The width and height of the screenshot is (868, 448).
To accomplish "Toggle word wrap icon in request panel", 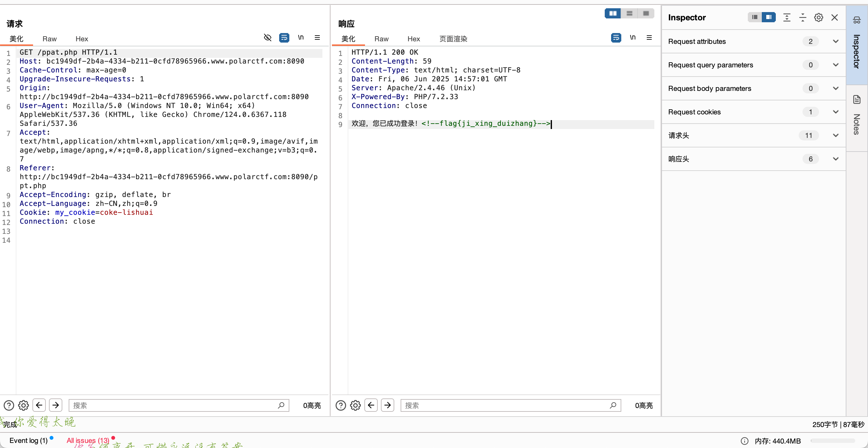I will [x=284, y=37].
